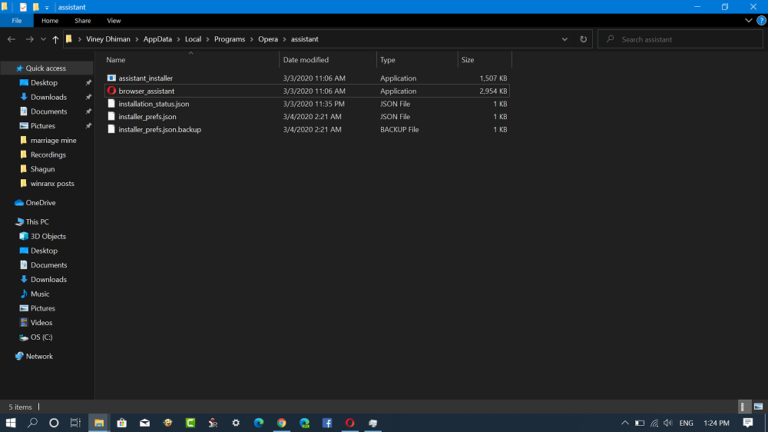This screenshot has height=432, width=768.
Task: Click the Facebook icon in taskbar
Action: pos(327,423)
